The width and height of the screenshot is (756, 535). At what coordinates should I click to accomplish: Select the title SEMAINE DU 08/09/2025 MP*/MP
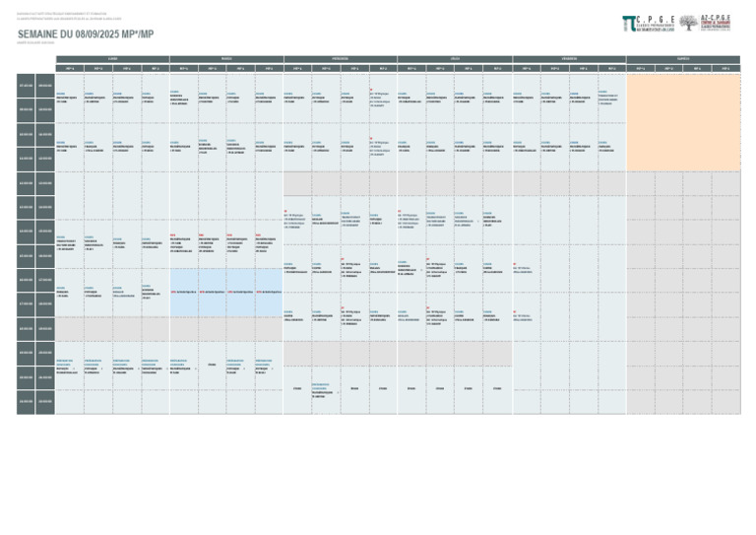[86, 34]
